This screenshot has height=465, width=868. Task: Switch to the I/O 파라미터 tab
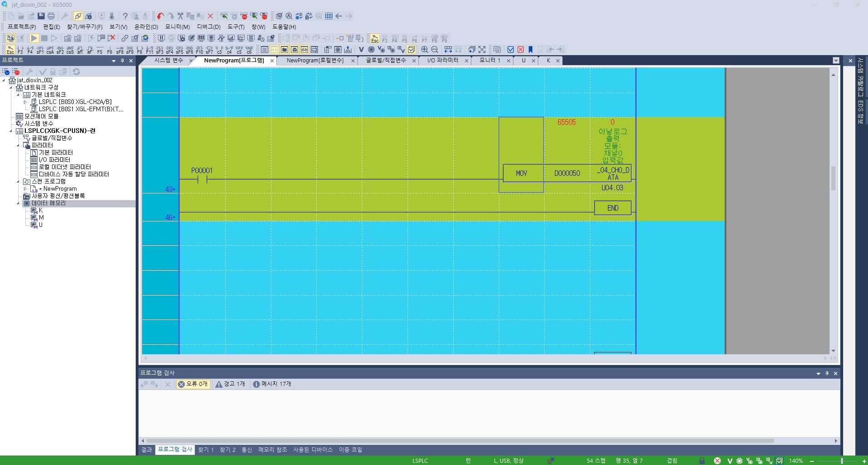442,61
